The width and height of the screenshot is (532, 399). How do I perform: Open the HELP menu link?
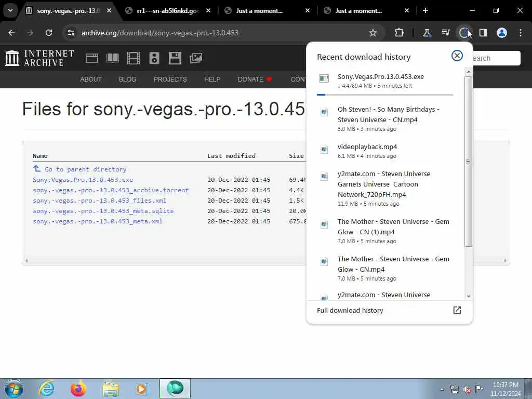(x=212, y=79)
